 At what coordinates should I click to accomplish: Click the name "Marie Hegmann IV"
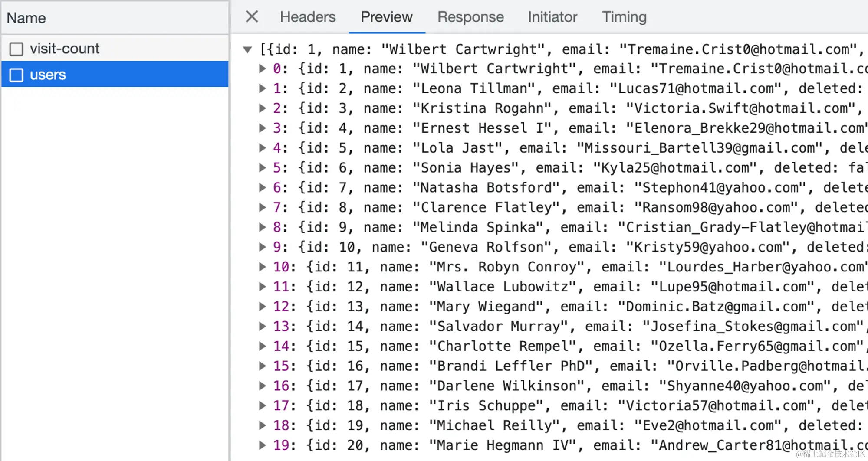click(503, 445)
